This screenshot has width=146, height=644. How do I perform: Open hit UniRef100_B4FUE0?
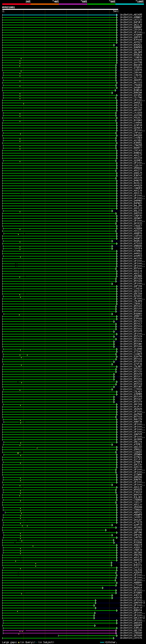pyautogui.click(x=131, y=22)
